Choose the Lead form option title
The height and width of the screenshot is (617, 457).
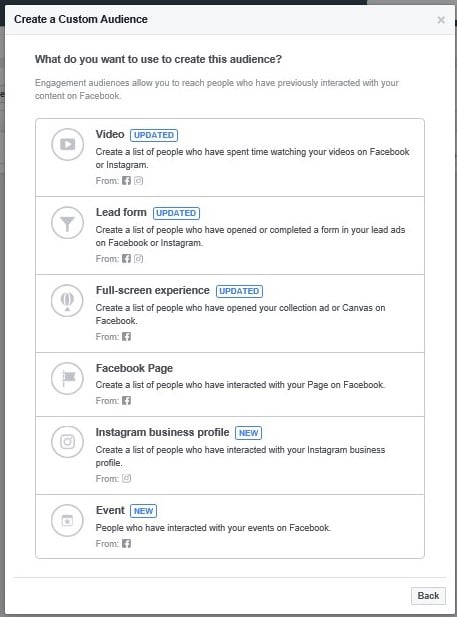pyautogui.click(x=121, y=212)
